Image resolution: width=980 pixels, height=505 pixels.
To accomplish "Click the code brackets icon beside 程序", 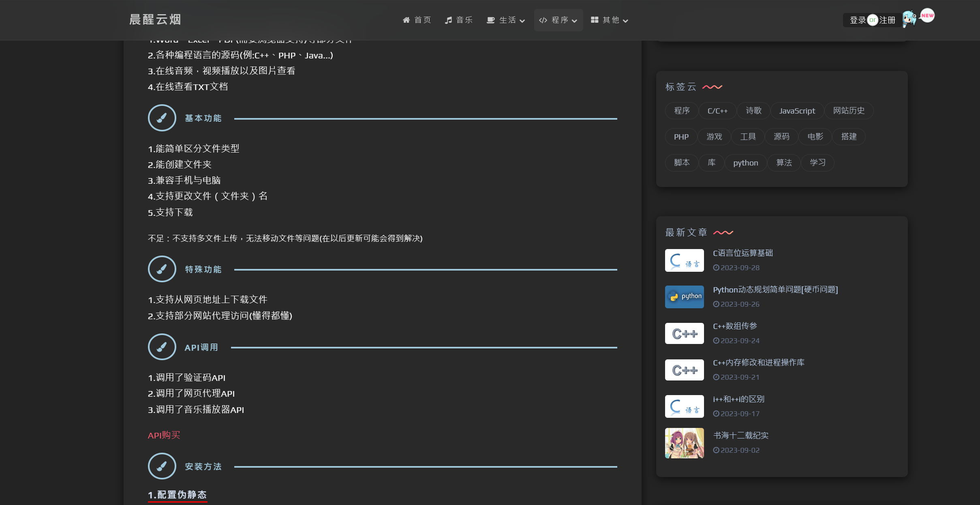I will tap(543, 20).
